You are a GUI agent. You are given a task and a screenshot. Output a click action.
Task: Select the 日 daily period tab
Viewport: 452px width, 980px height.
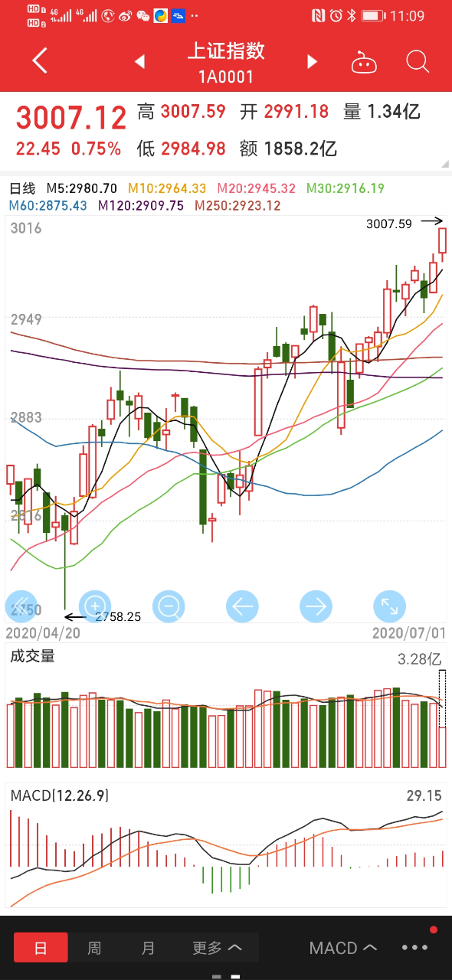coord(41,948)
